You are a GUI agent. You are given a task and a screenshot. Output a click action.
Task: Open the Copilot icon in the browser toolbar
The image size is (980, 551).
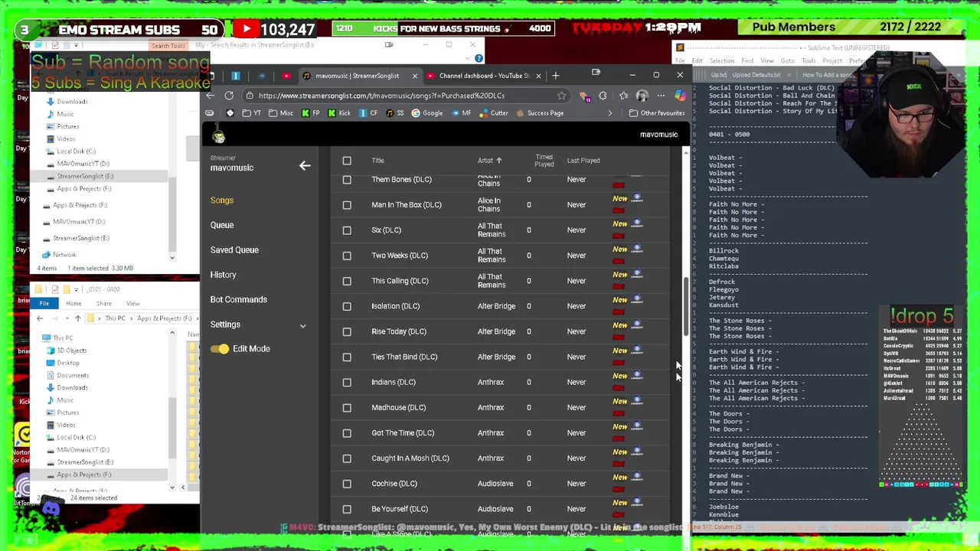pyautogui.click(x=680, y=96)
